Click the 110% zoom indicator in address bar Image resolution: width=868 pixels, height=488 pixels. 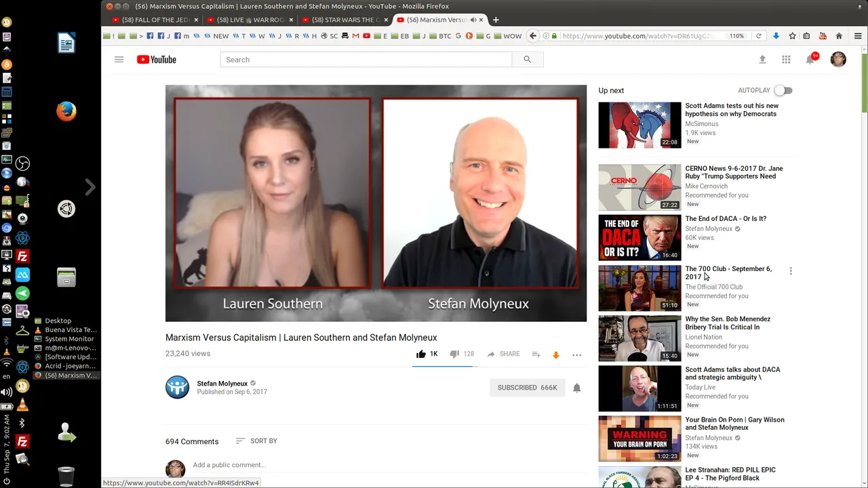pyautogui.click(x=736, y=36)
